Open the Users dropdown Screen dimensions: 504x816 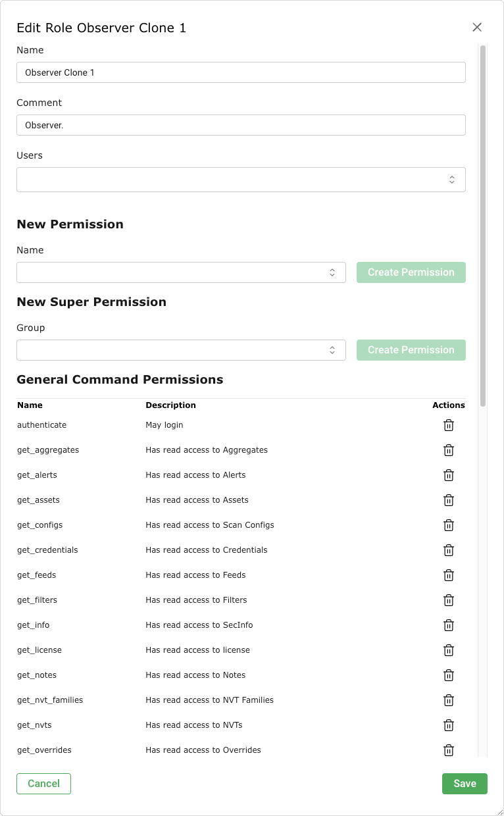click(241, 180)
